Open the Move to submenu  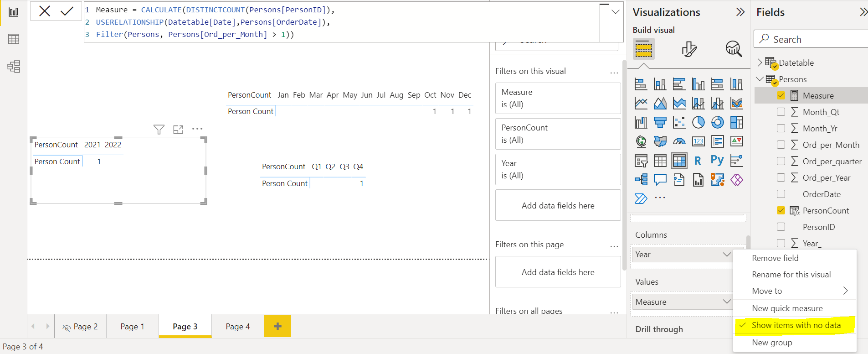click(x=795, y=291)
